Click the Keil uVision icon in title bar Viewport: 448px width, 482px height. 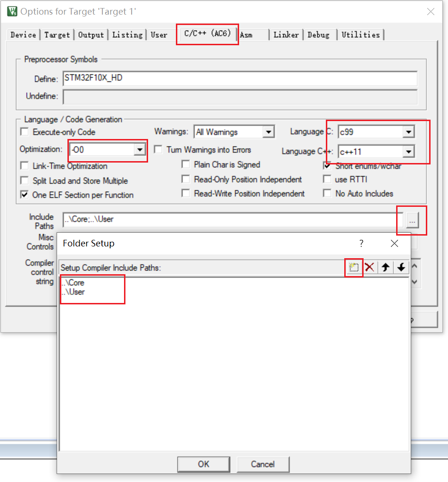tap(12, 11)
